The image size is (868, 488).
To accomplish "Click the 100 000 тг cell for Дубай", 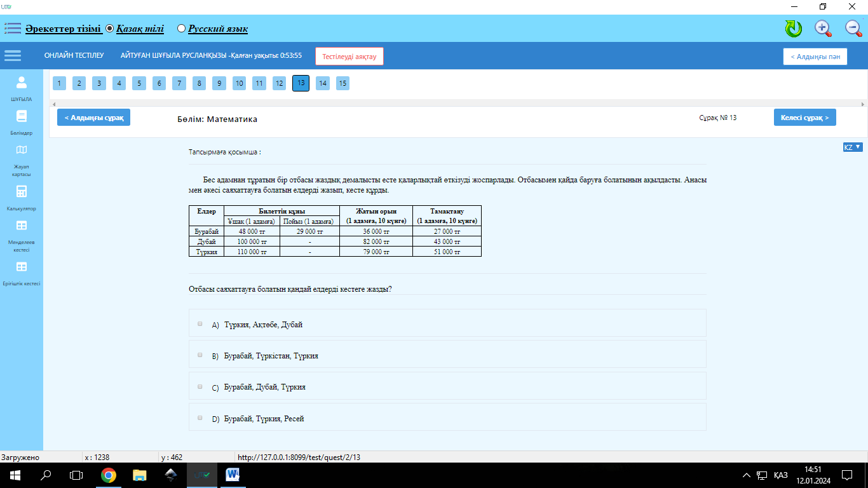I will coord(252,242).
